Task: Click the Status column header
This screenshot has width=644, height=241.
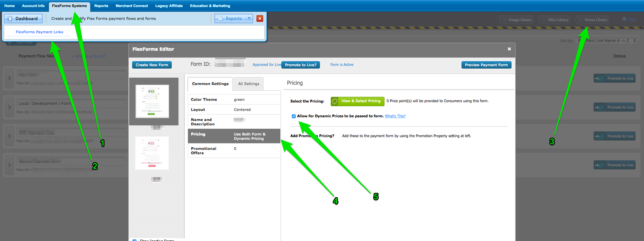Action: (x=619, y=56)
